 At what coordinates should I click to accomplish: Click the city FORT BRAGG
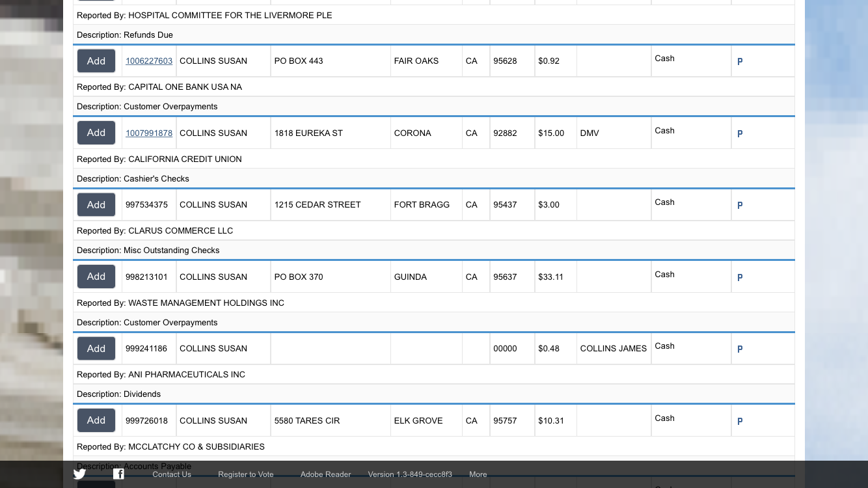pos(422,205)
